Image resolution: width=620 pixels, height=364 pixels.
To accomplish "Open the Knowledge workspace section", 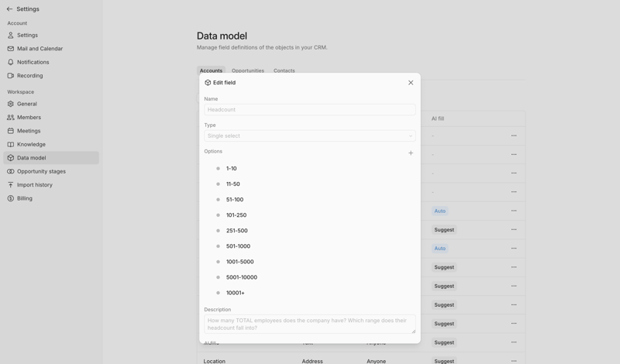I will click(31, 144).
